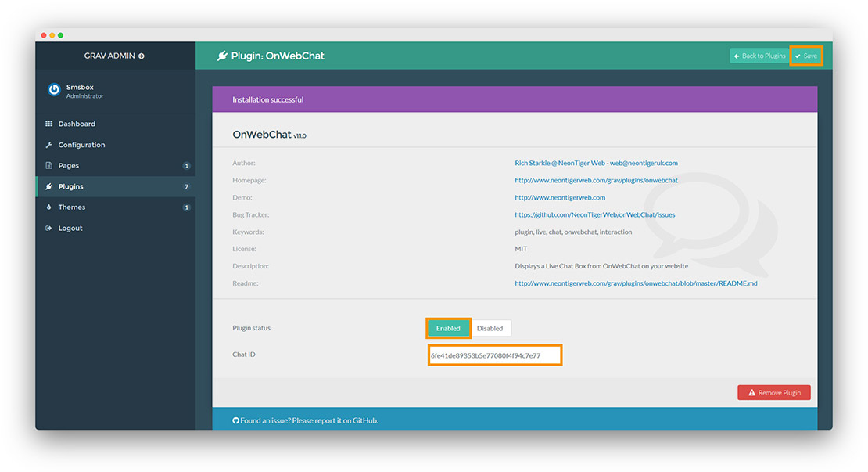Click the Logout icon in the sidebar
The height and width of the screenshot is (472, 868).
(49, 228)
